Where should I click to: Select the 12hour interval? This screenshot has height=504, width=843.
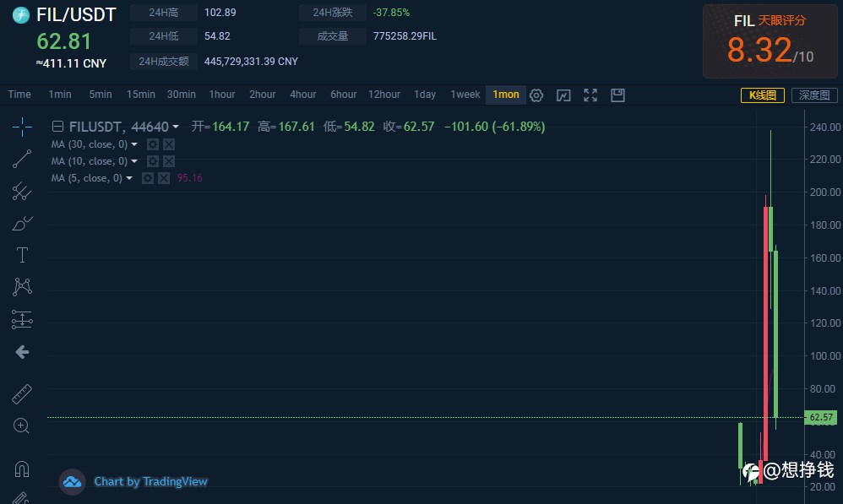tap(384, 95)
